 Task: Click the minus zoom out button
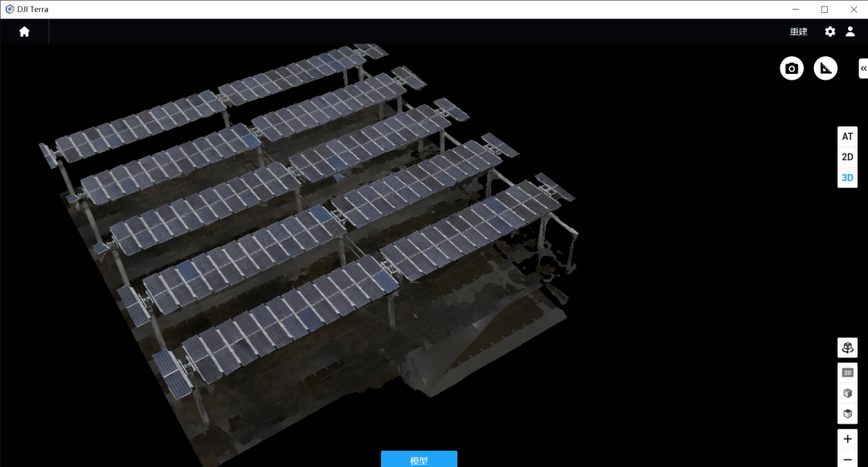click(x=847, y=460)
